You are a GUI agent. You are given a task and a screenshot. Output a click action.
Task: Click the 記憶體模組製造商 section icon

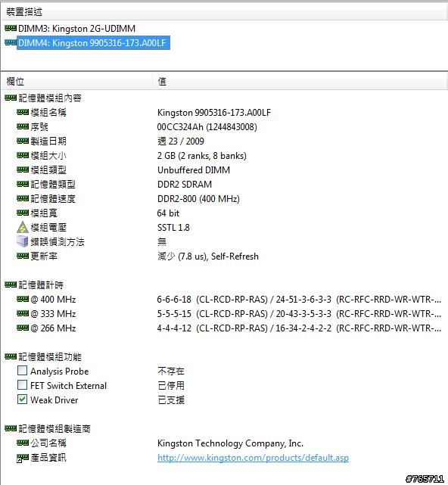pos(11,429)
